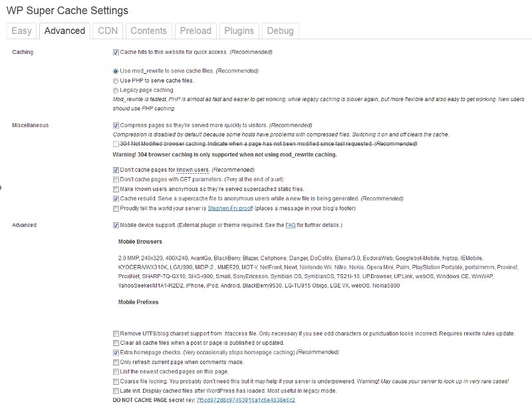Enable Coarse file locking checkbox
532x412 pixels.
116,381
